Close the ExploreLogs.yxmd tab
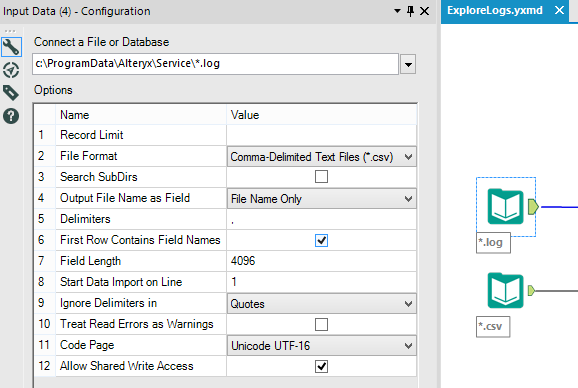Viewport: 578px width, 388px height. point(559,10)
